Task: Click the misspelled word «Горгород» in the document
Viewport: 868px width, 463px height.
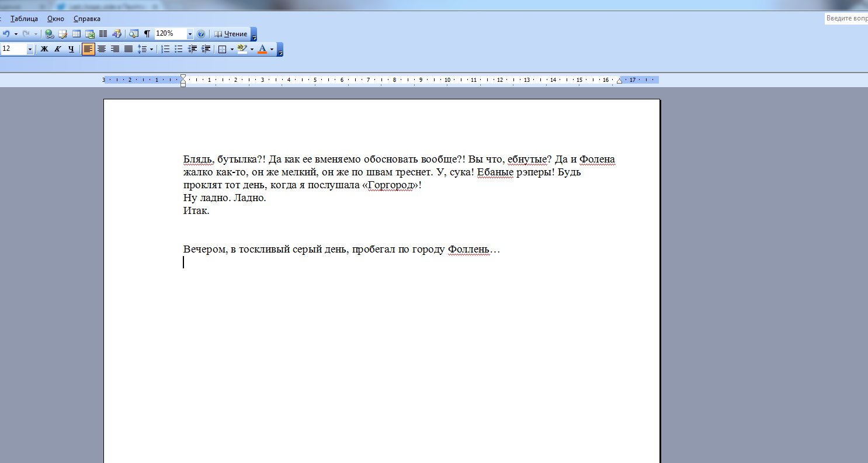Action: coord(391,185)
